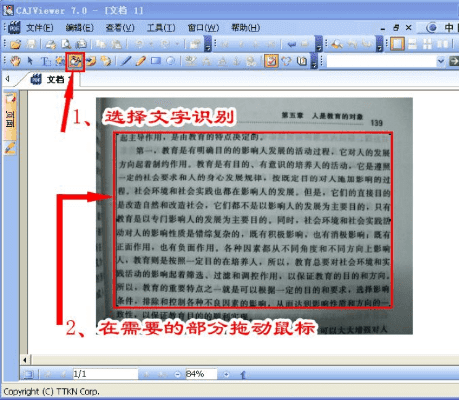Select the text selection T tool

(45, 61)
